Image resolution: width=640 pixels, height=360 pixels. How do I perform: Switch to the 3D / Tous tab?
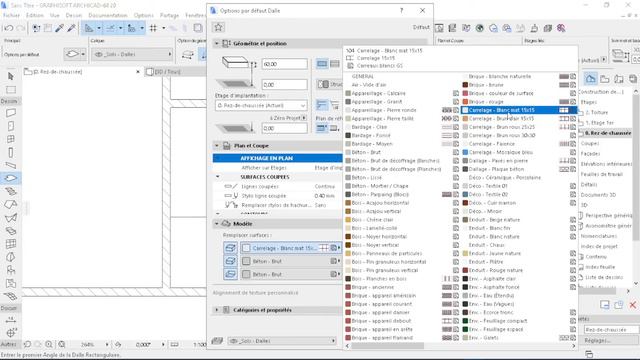[x=176, y=72]
